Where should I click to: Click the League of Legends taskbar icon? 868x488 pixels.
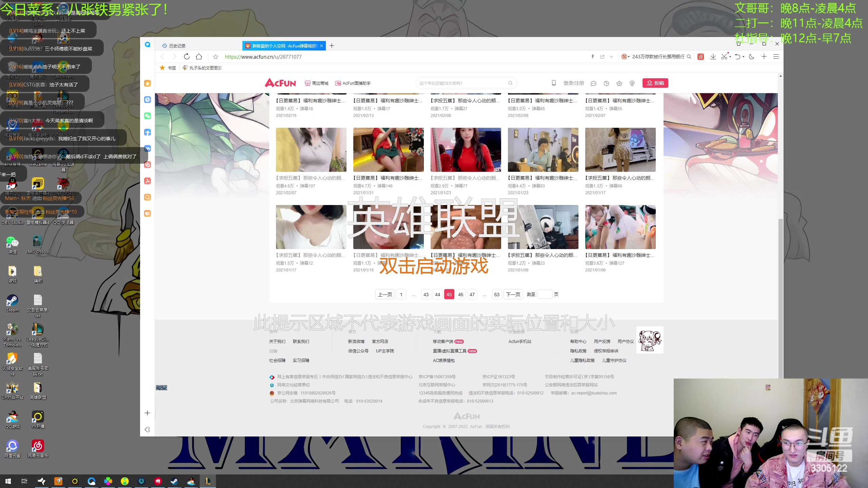pyautogui.click(x=208, y=481)
